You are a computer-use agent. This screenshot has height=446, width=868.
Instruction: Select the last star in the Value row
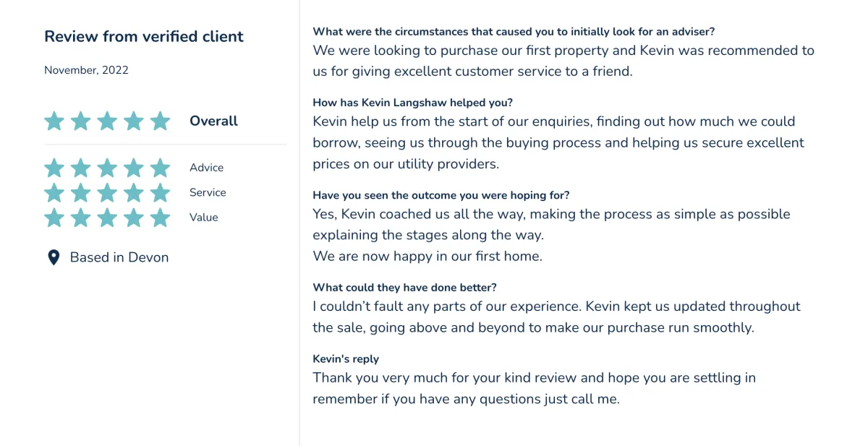(160, 218)
